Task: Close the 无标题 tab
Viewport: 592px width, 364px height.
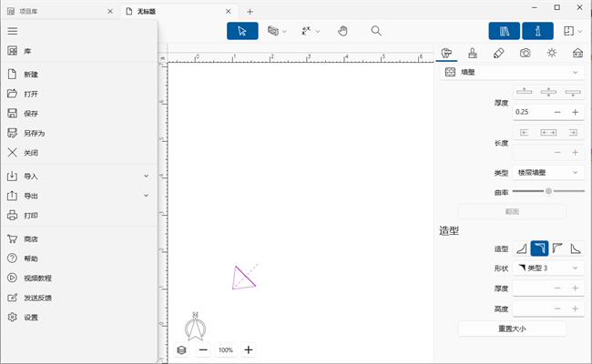Action: tap(229, 12)
